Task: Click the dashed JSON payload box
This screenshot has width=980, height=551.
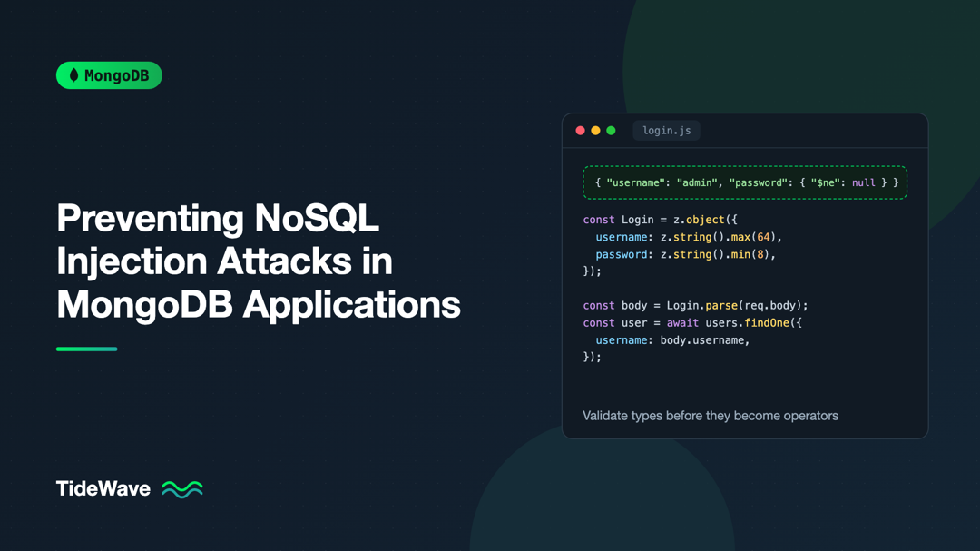Action: 745,182
